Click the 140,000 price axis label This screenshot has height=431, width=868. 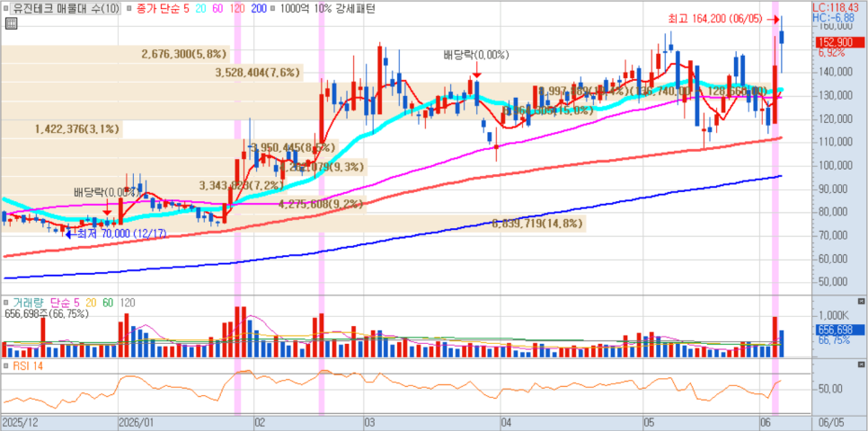(x=836, y=71)
